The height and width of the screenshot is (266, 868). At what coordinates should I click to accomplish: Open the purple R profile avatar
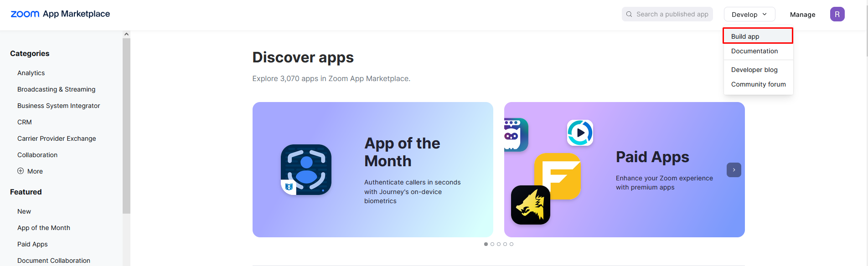[x=837, y=14]
